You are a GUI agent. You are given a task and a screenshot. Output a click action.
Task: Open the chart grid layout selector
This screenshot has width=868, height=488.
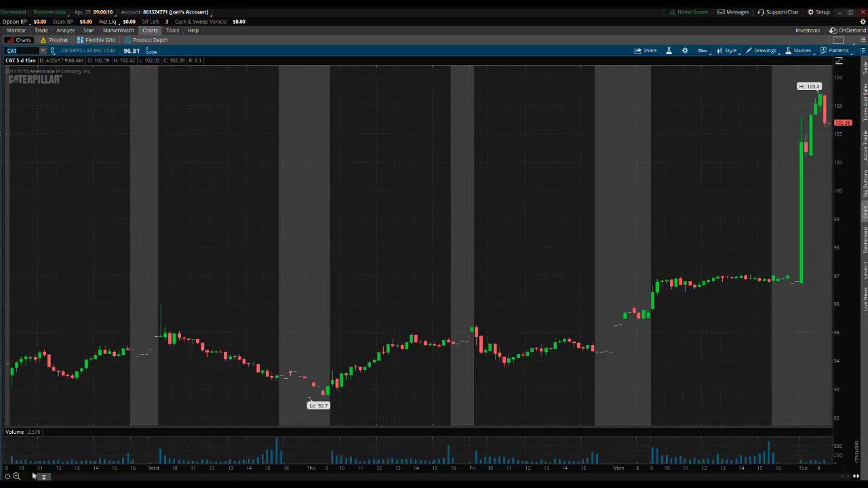click(x=838, y=40)
